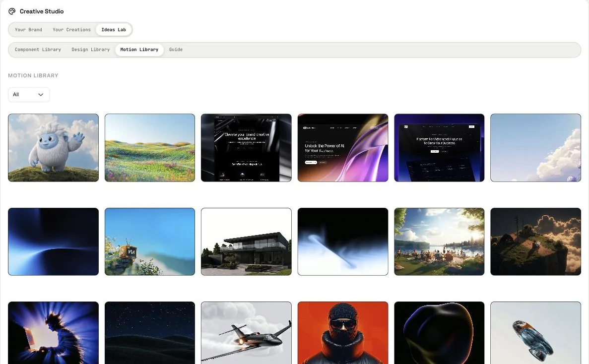Viewport: 589px width, 364px height.
Task: Open the All filter dropdown
Action: pos(29,95)
